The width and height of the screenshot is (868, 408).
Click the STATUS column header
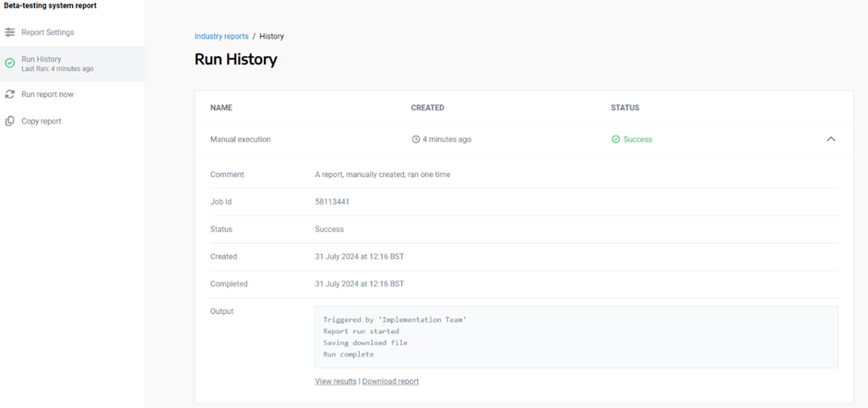pyautogui.click(x=624, y=108)
